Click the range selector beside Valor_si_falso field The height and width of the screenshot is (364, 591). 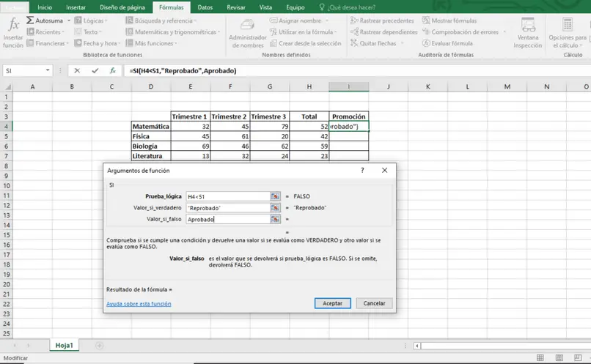pyautogui.click(x=276, y=219)
